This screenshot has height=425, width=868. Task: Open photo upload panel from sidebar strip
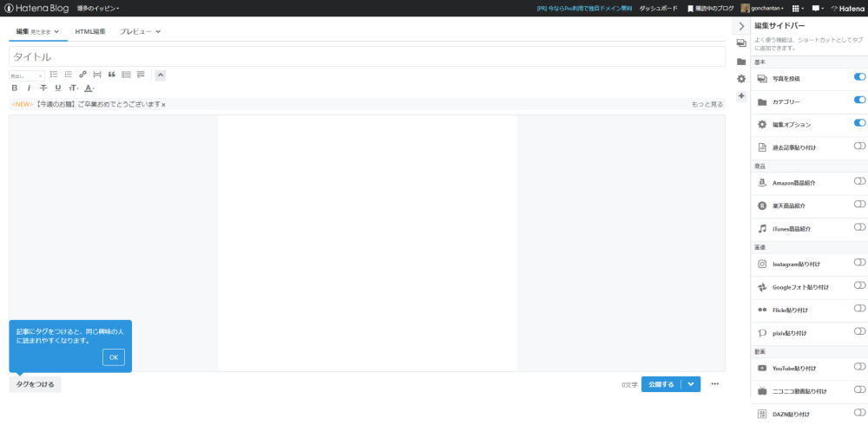coord(741,43)
